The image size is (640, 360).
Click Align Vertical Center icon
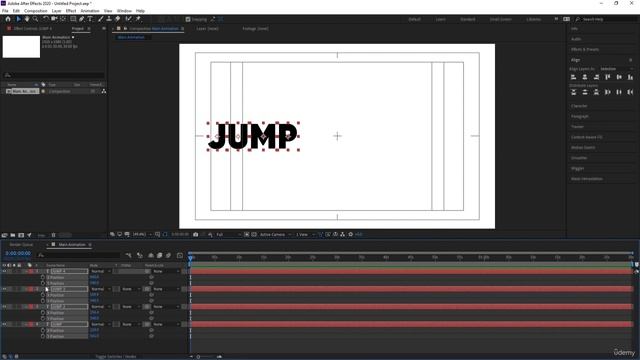(x=619, y=77)
